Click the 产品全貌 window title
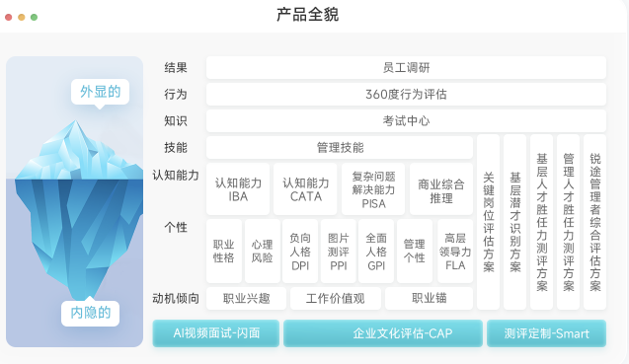Image resolution: width=629 pixels, height=364 pixels. pyautogui.click(x=308, y=15)
